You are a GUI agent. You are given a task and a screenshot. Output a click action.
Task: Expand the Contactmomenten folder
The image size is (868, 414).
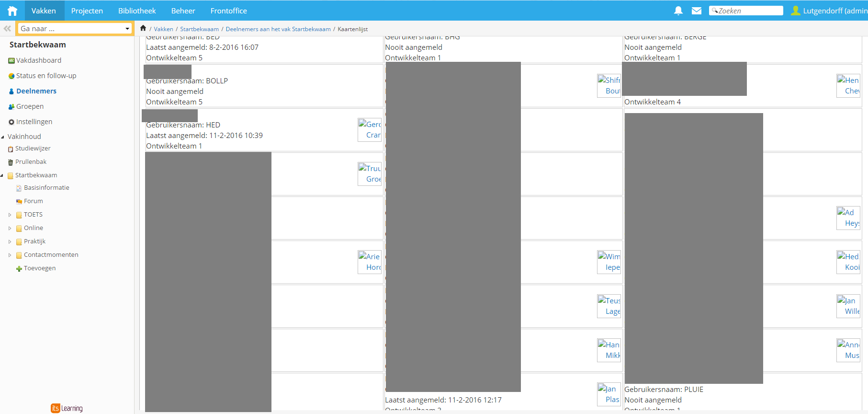click(10, 255)
